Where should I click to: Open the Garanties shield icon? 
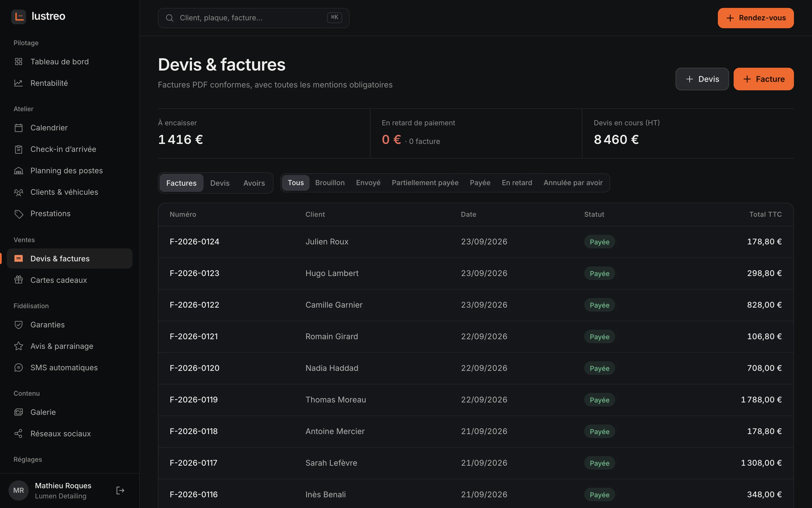coord(18,325)
